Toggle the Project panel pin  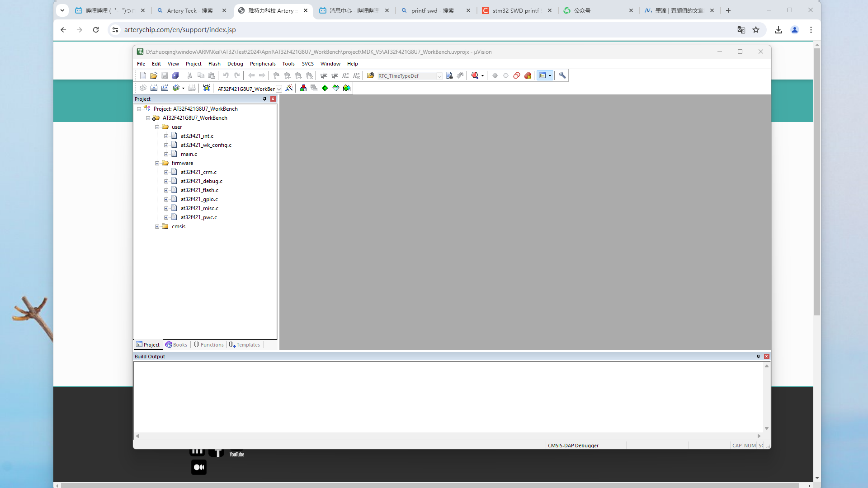click(x=265, y=99)
